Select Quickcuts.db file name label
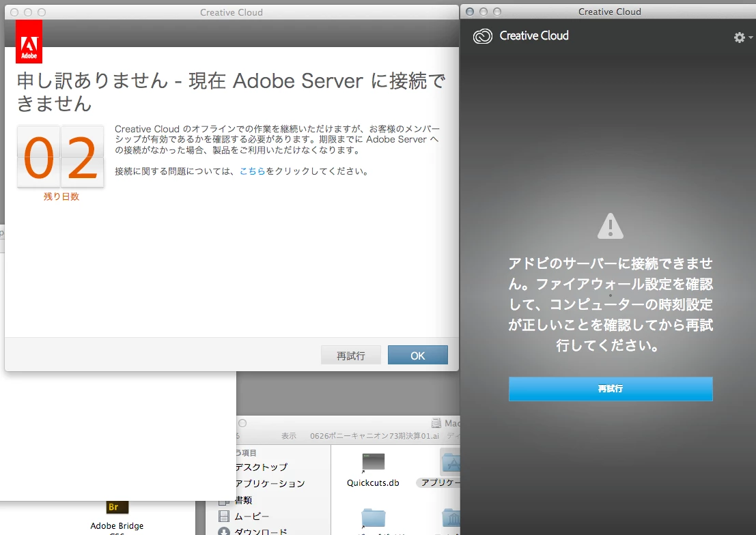Screen dimensions: 756x535 click(373, 483)
